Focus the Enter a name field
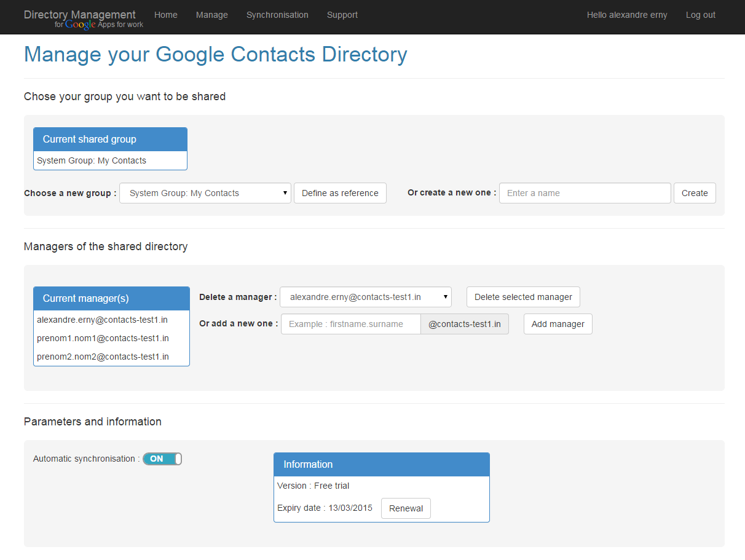Viewport: 745px width, 560px height. 585,193
